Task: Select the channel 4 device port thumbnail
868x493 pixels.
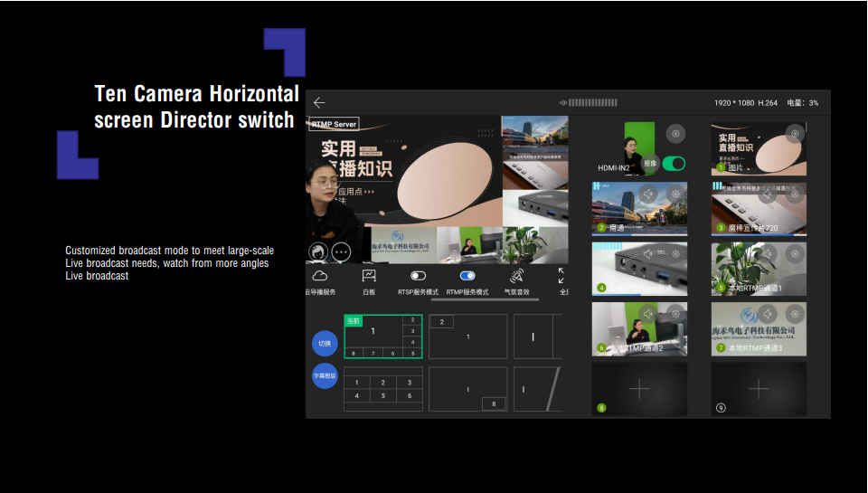Action: pyautogui.click(x=639, y=268)
